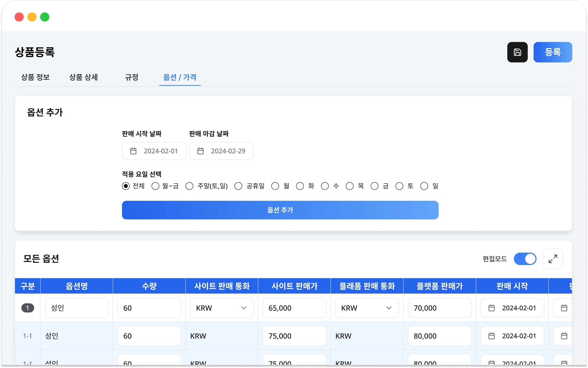588x368 pixels.
Task: Click site price field 65,000
Action: click(x=295, y=308)
